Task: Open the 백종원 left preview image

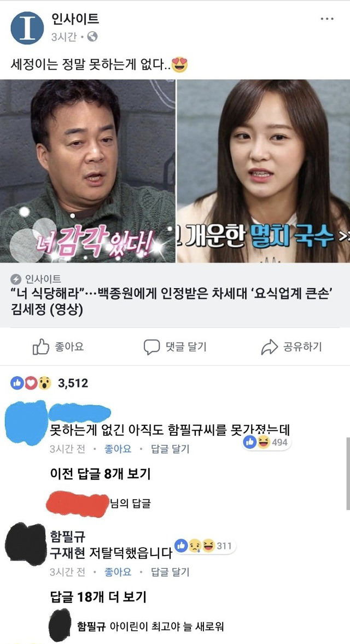Action: point(87,171)
